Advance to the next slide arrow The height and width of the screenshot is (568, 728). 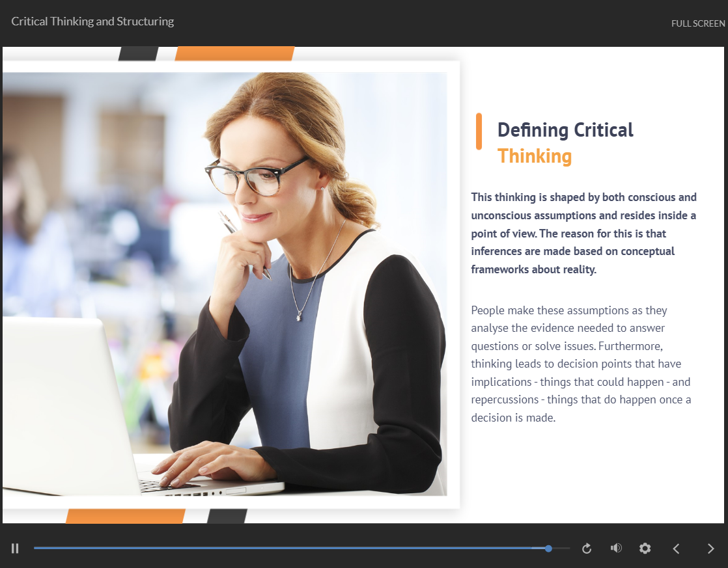coord(710,548)
